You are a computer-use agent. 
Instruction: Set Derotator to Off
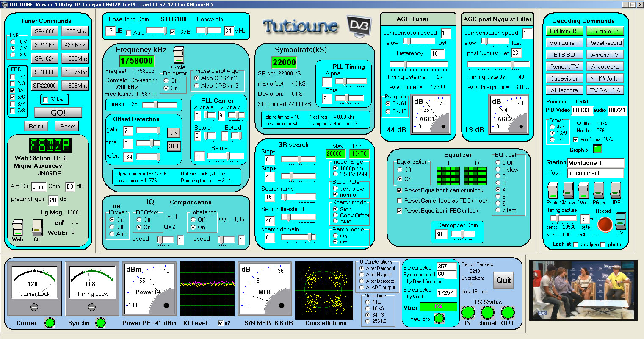point(166,81)
